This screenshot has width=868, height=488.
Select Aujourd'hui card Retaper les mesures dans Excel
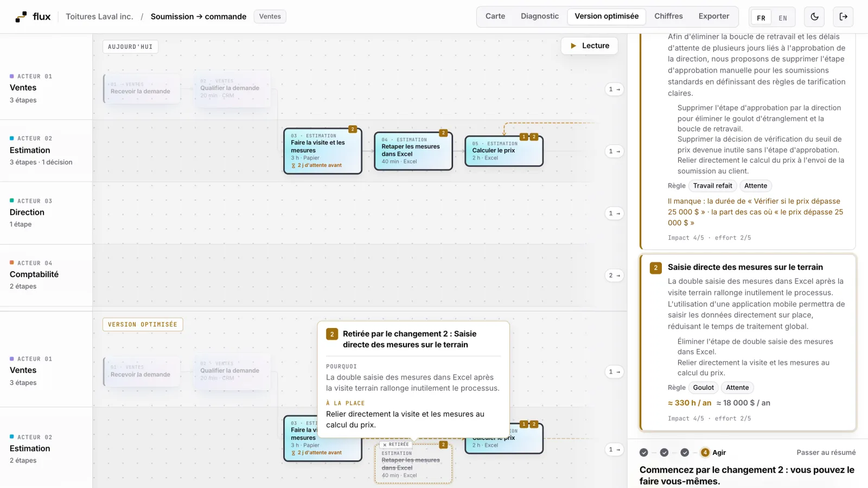[x=413, y=151]
